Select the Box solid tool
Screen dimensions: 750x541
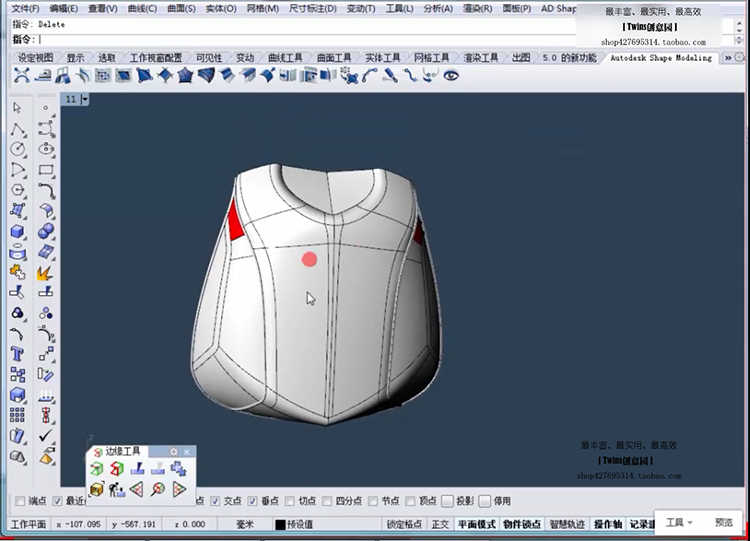pyautogui.click(x=18, y=232)
